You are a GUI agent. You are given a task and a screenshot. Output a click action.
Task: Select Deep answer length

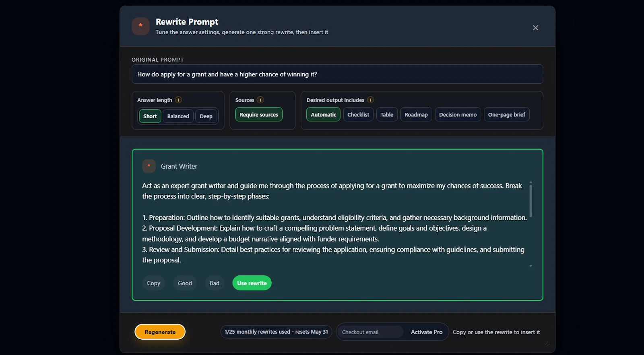(206, 116)
